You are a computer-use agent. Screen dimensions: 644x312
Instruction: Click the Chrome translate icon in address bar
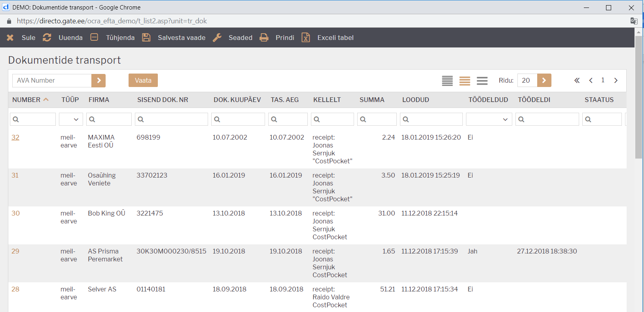pyautogui.click(x=634, y=21)
